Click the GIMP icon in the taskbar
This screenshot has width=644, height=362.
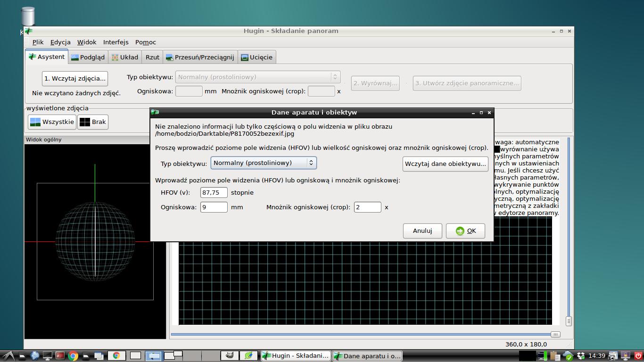click(x=230, y=355)
